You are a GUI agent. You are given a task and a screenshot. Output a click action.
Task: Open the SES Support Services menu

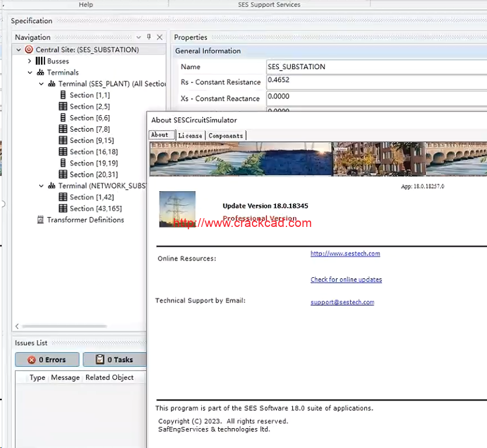(x=270, y=4)
